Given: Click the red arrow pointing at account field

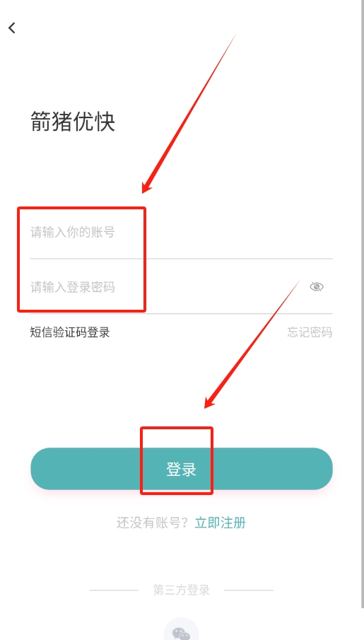Looking at the screenshot, I should pyautogui.click(x=189, y=113).
